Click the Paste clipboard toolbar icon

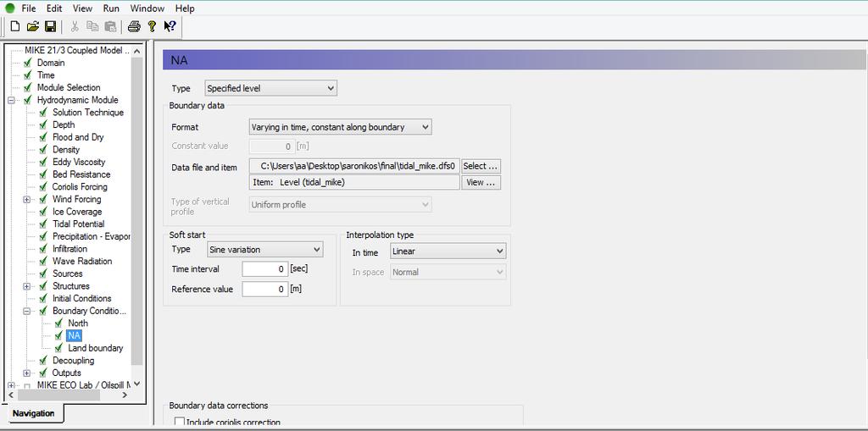110,26
